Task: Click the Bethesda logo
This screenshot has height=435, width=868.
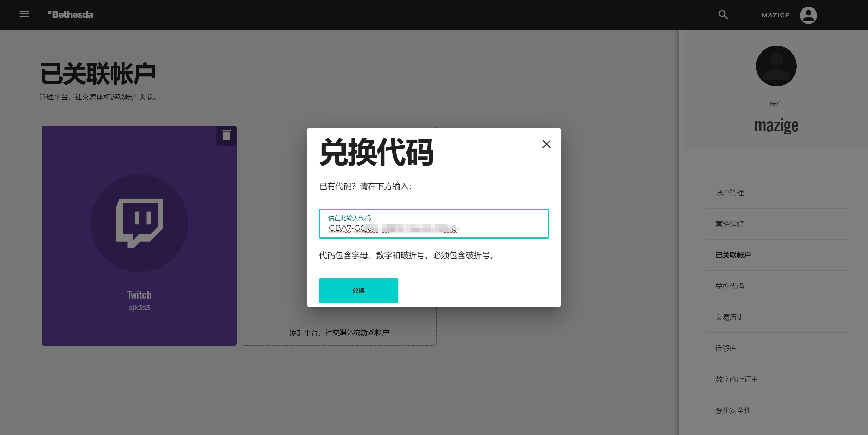Action: click(x=71, y=15)
